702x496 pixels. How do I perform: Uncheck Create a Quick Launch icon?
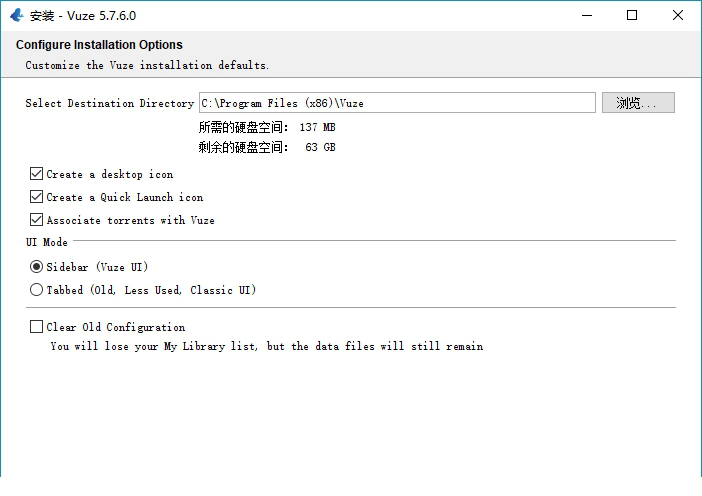pyautogui.click(x=37, y=197)
